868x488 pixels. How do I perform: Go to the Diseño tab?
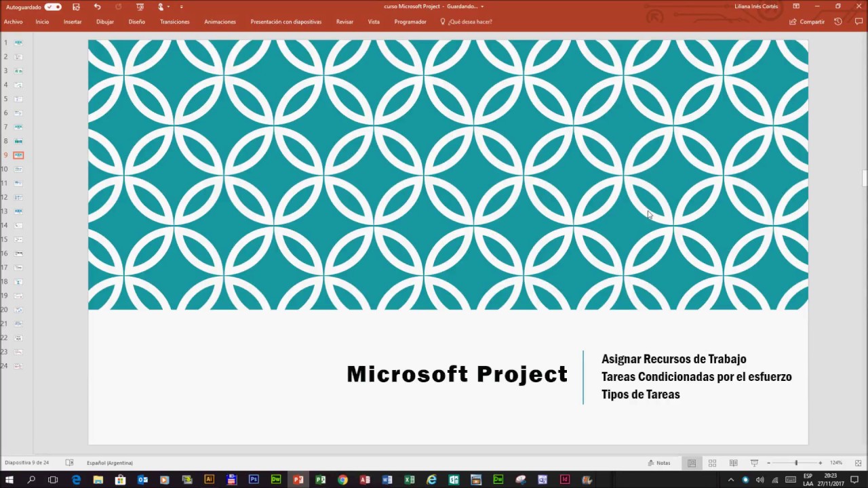pos(136,22)
